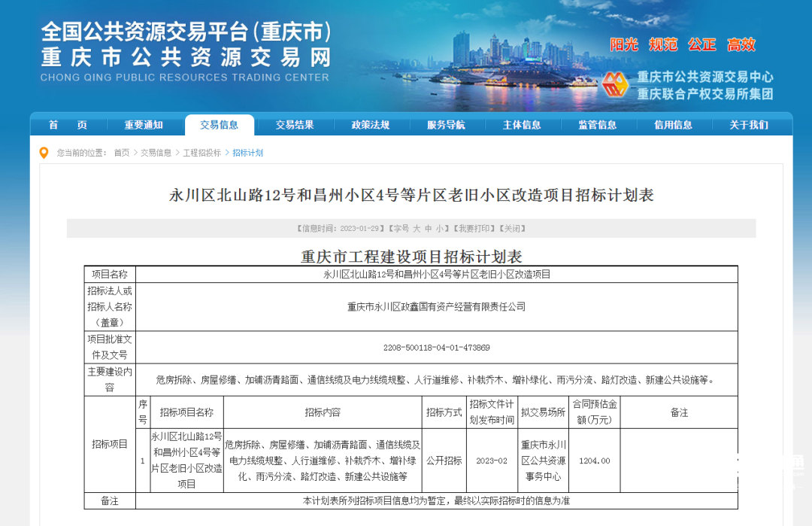Click the 2023-02 release date cell
Image resolution: width=812 pixels, height=526 pixels.
click(x=492, y=461)
